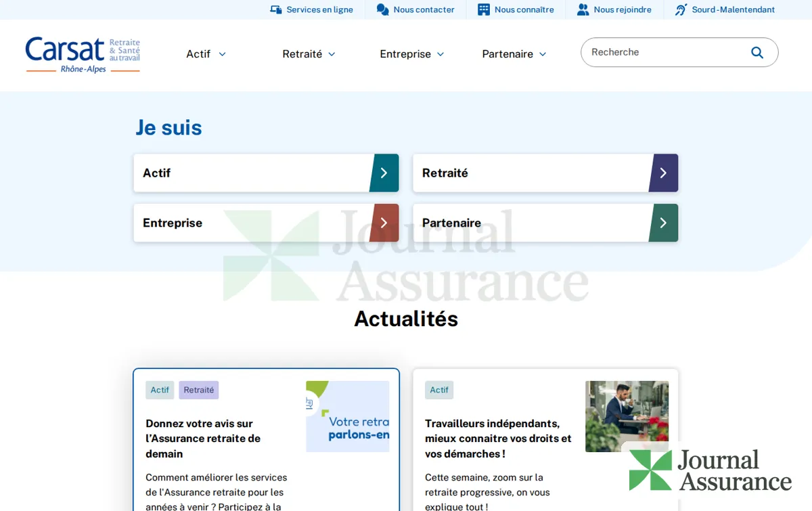Expand the Entreprise menu chevron
Image resolution: width=812 pixels, height=511 pixels.
tap(441, 54)
